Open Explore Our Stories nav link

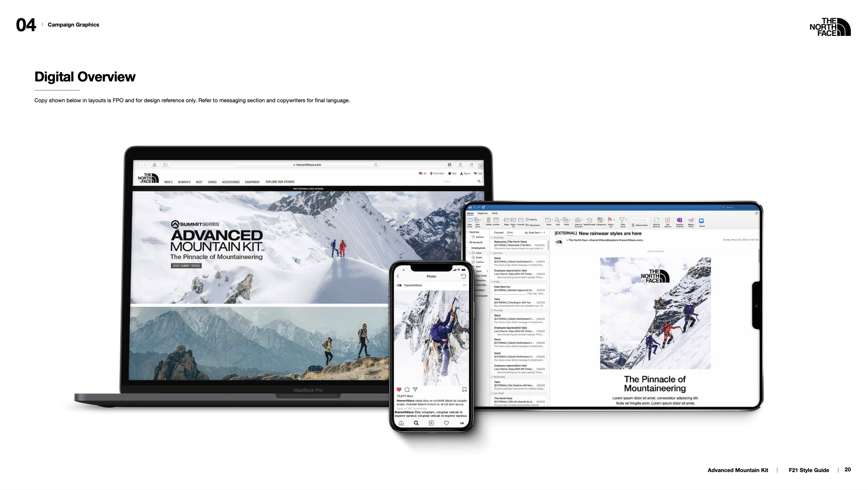(x=280, y=182)
